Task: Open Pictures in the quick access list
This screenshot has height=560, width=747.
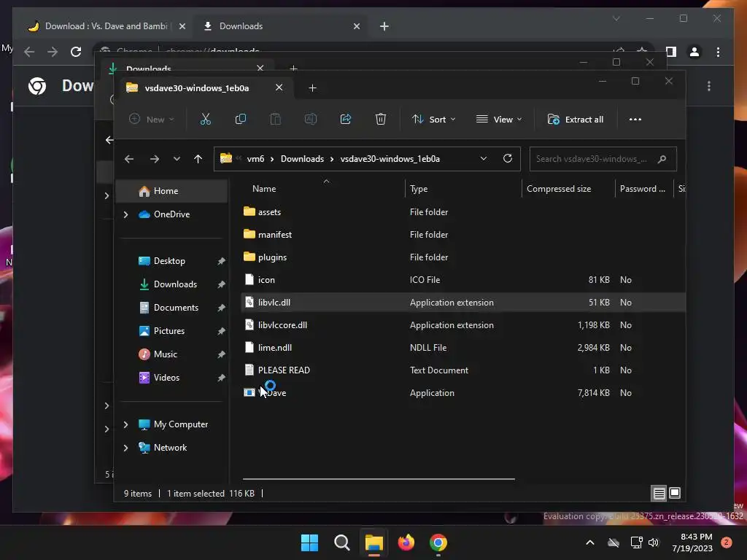Action: point(169,331)
